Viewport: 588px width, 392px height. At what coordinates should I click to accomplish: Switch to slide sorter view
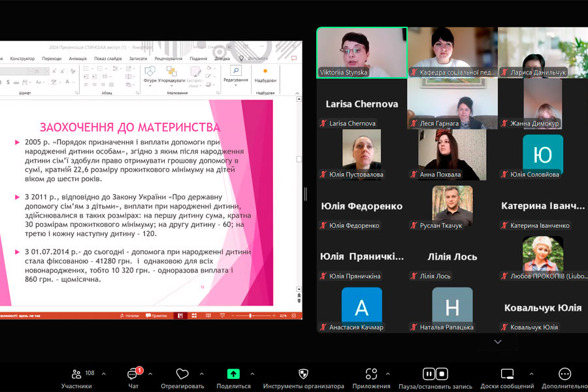tap(195, 316)
